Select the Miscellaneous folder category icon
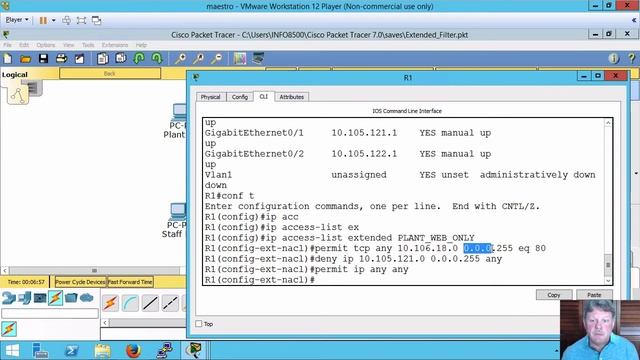This screenshot has height=360, width=640. [x=71, y=298]
